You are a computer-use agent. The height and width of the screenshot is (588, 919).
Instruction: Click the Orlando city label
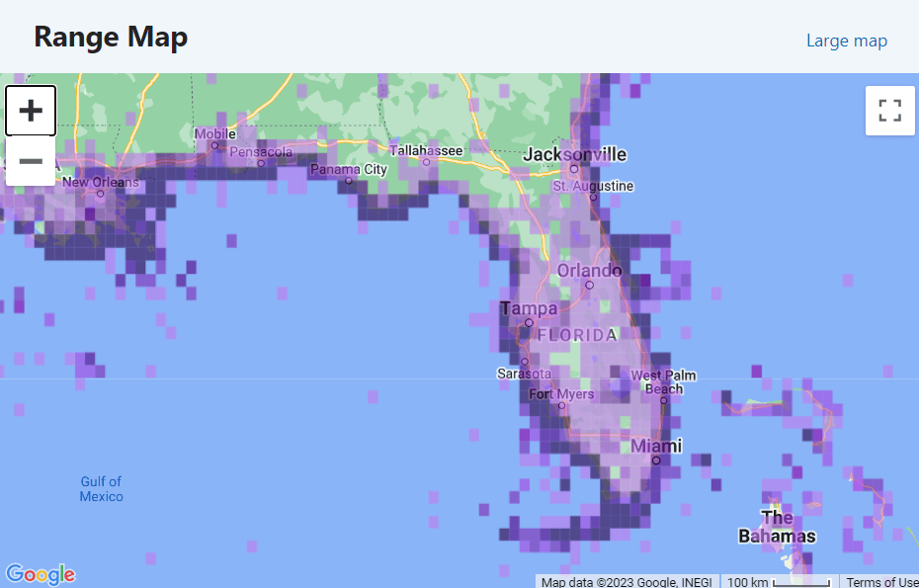(x=589, y=270)
